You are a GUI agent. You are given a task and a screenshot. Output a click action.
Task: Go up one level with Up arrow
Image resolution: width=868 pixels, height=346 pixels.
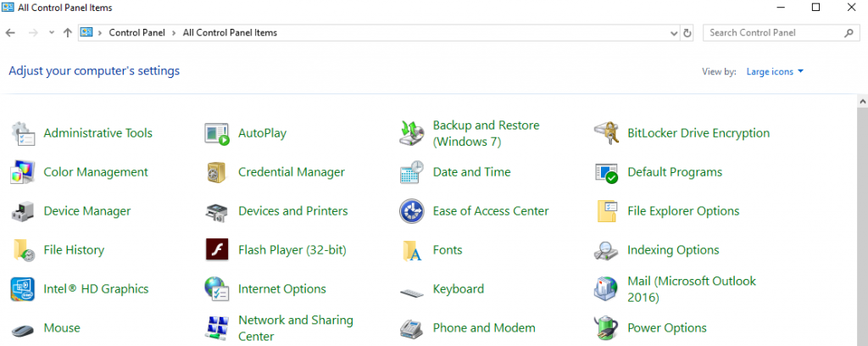(68, 33)
